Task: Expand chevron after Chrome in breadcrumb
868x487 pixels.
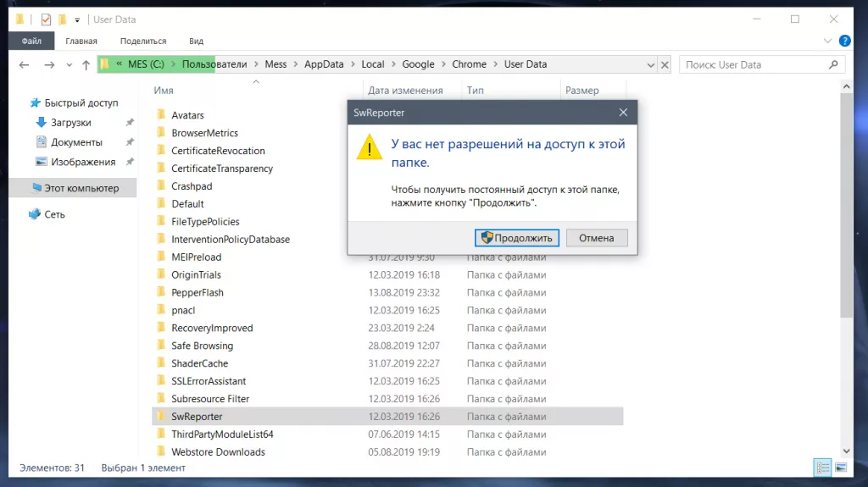Action: pos(495,64)
